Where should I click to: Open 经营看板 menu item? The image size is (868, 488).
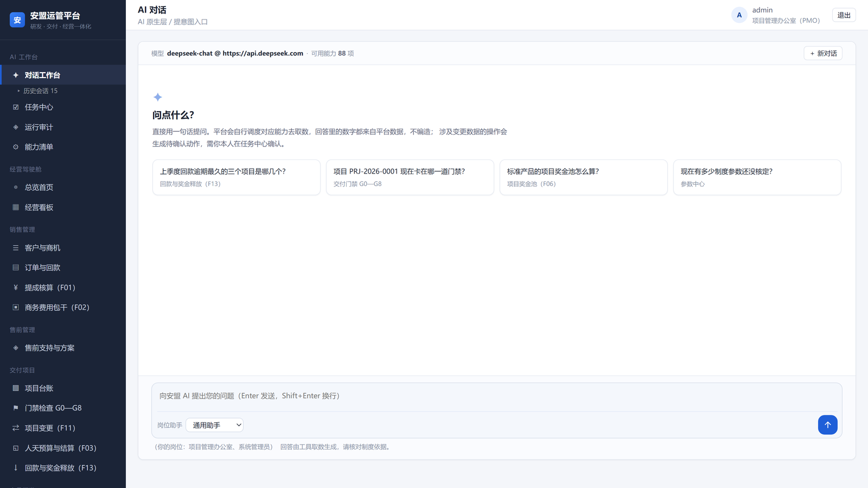(63, 207)
